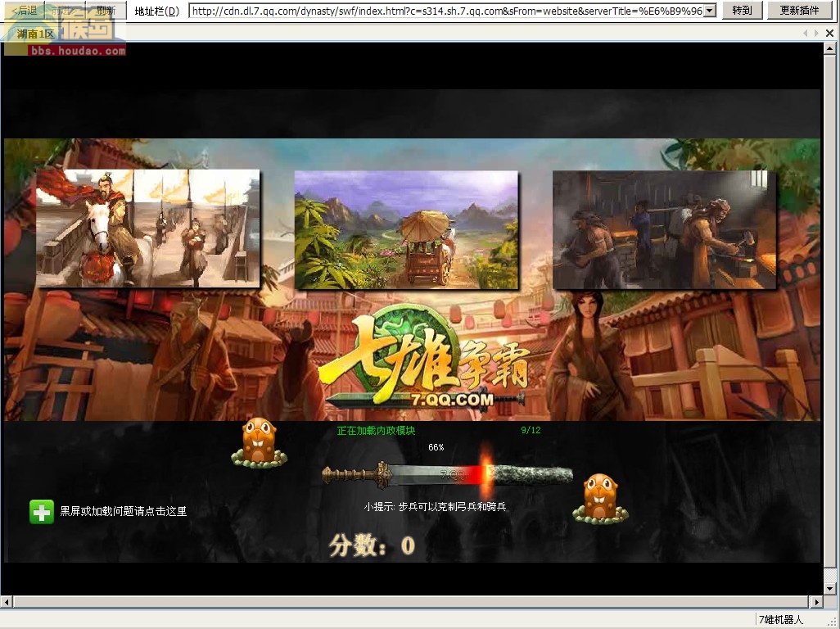The image size is (840, 629).
Task: Click the vertical scrollbar up arrow
Action: [830, 49]
